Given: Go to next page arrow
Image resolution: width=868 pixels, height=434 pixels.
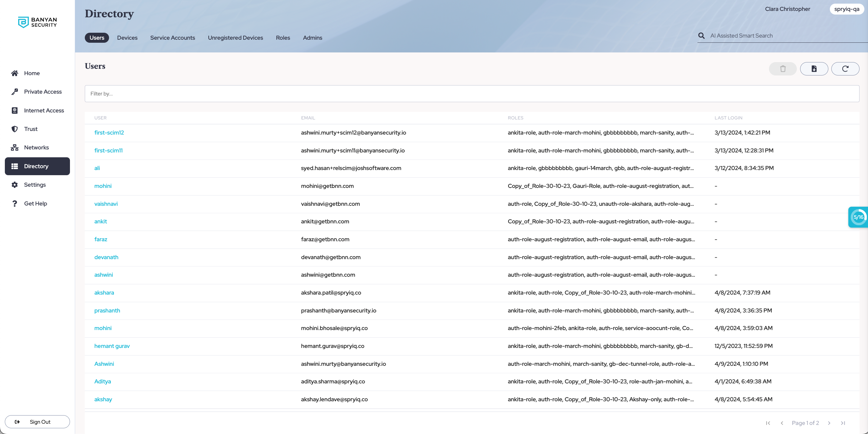Looking at the screenshot, I should tap(829, 423).
